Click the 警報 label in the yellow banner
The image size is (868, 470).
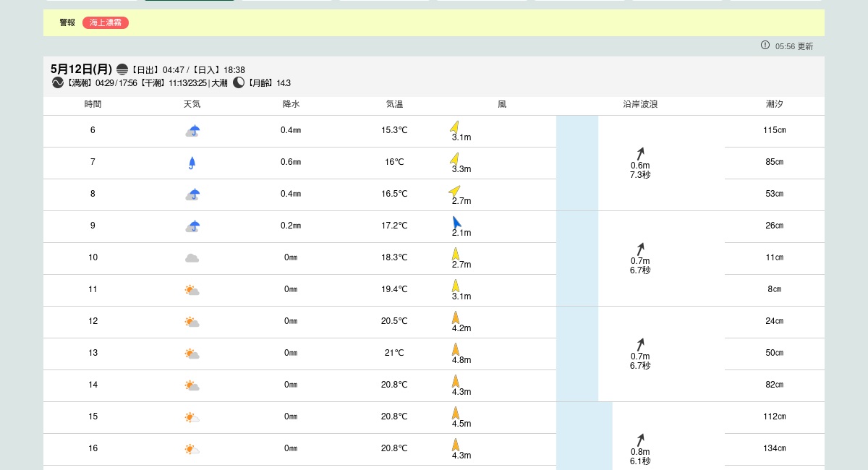(67, 23)
